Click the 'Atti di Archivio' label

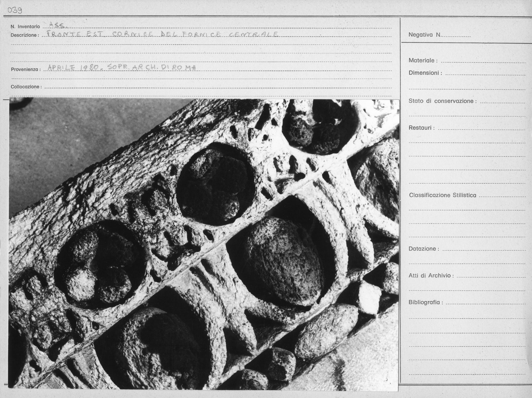(x=431, y=275)
